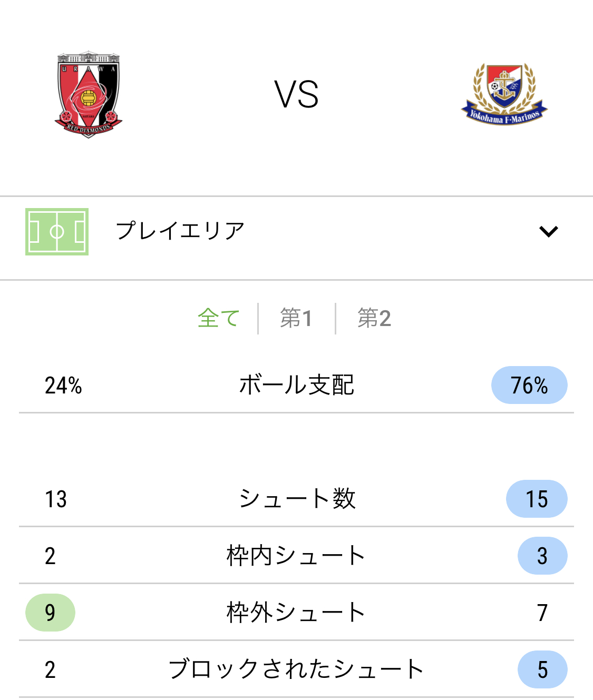
Task: Select the シュート数 stat row label
Action: [x=297, y=498]
